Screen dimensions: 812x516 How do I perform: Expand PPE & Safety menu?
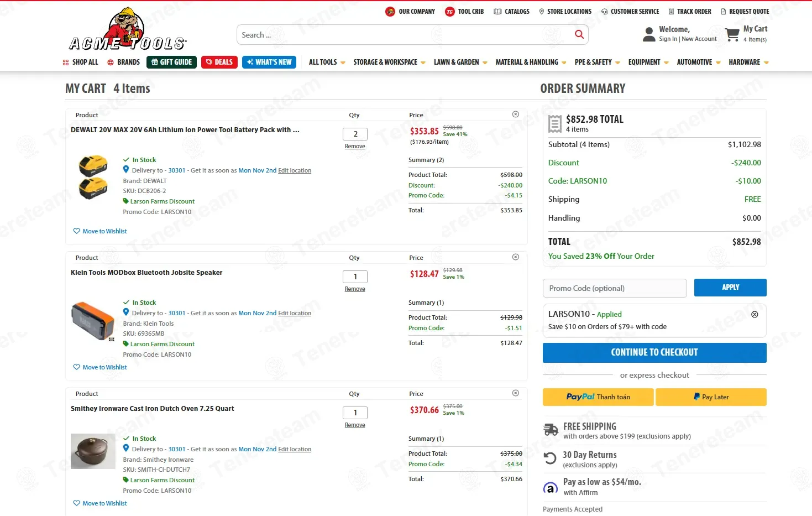(598, 62)
